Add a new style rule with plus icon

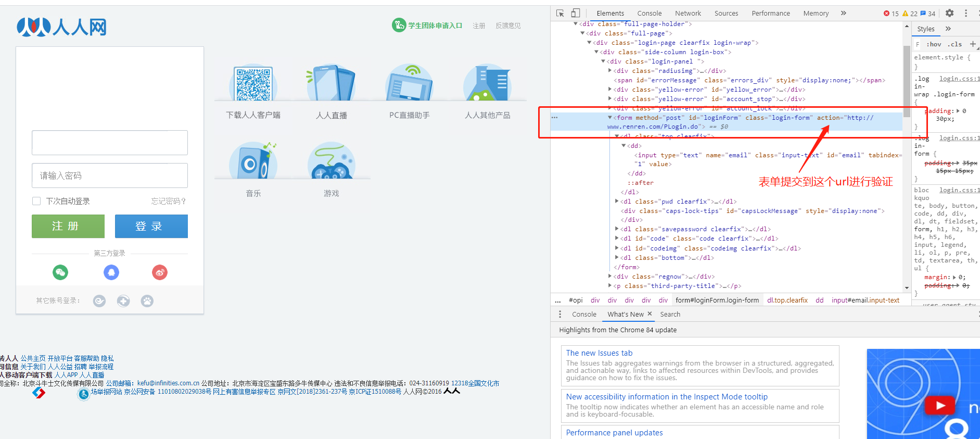click(973, 44)
